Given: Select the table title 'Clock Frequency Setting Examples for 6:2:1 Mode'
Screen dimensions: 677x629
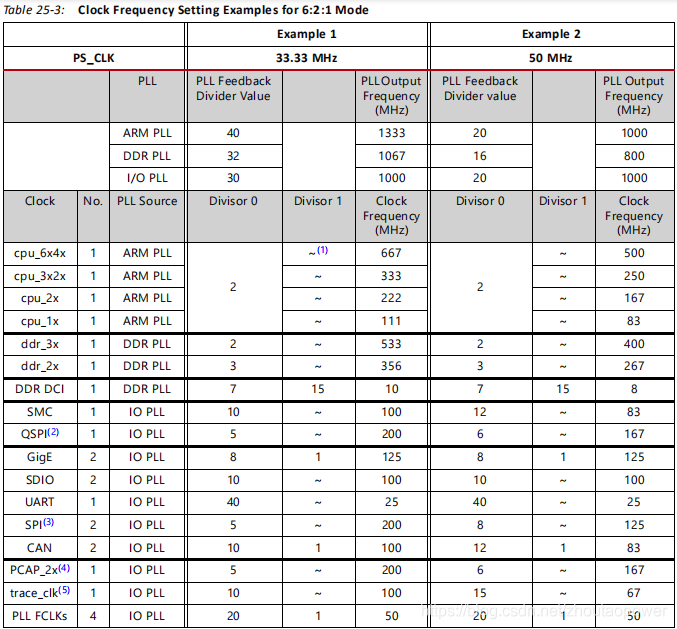Looking at the screenshot, I should coord(223,10).
